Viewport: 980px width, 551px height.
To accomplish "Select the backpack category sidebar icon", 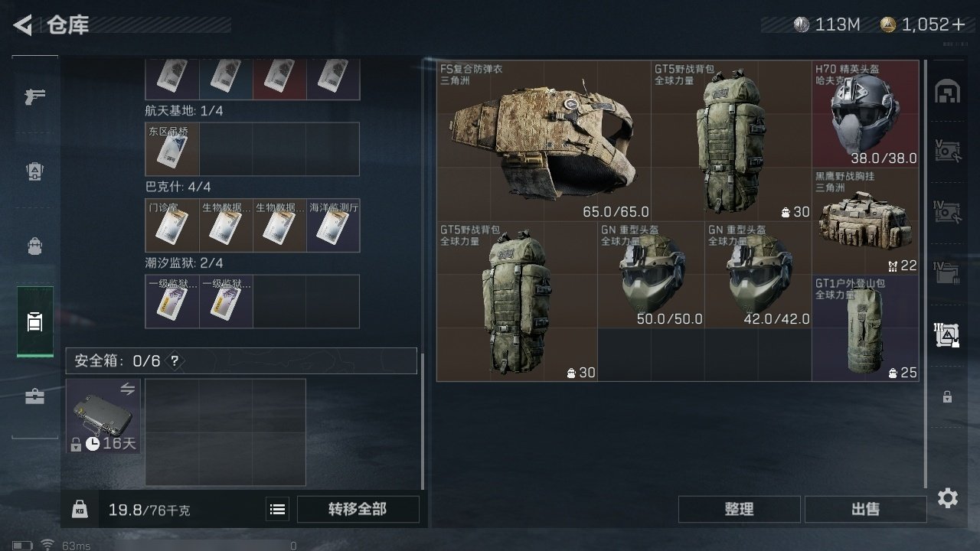I will [x=35, y=246].
